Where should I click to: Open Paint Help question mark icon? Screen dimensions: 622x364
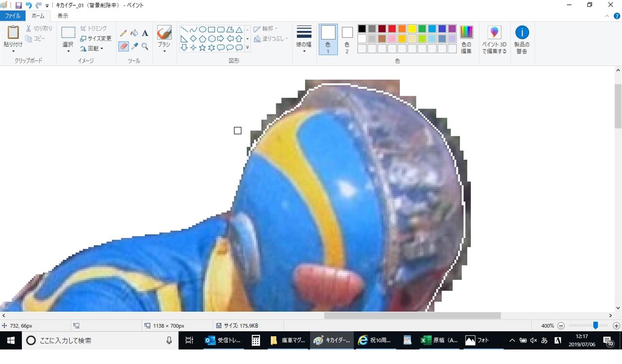[x=616, y=16]
